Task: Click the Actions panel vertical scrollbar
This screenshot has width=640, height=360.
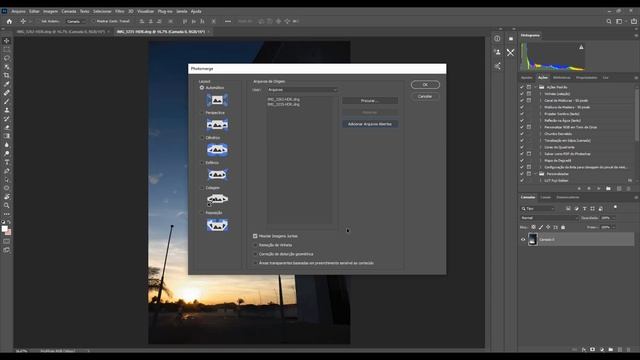Action: [x=637, y=116]
